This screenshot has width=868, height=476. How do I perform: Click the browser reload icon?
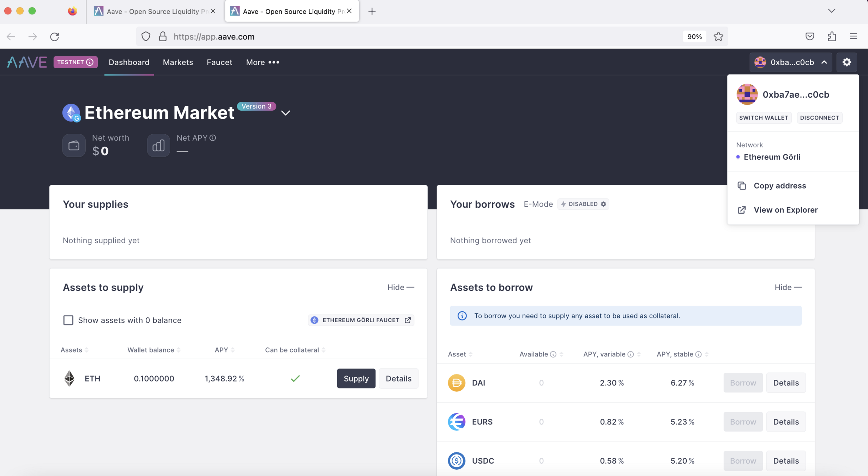(54, 36)
